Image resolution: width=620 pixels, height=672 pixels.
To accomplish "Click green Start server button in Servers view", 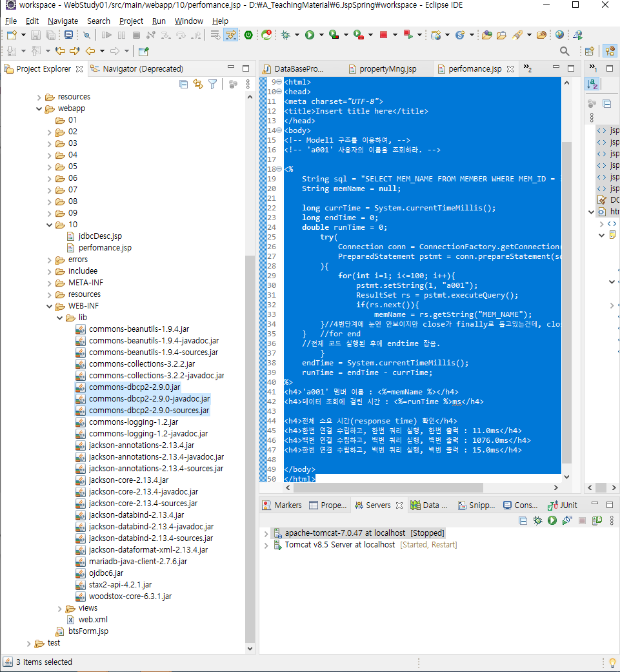I will click(x=552, y=520).
